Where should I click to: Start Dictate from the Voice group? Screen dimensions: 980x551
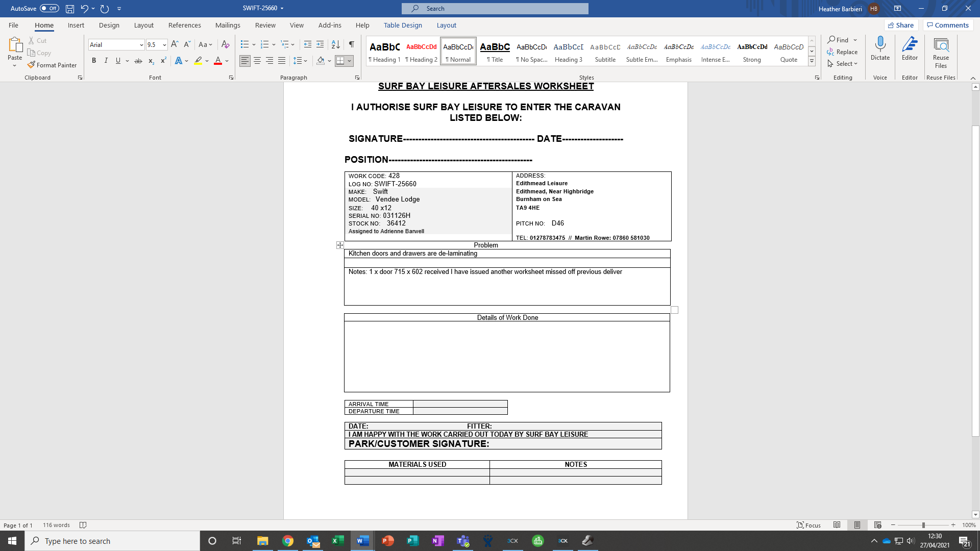click(880, 49)
